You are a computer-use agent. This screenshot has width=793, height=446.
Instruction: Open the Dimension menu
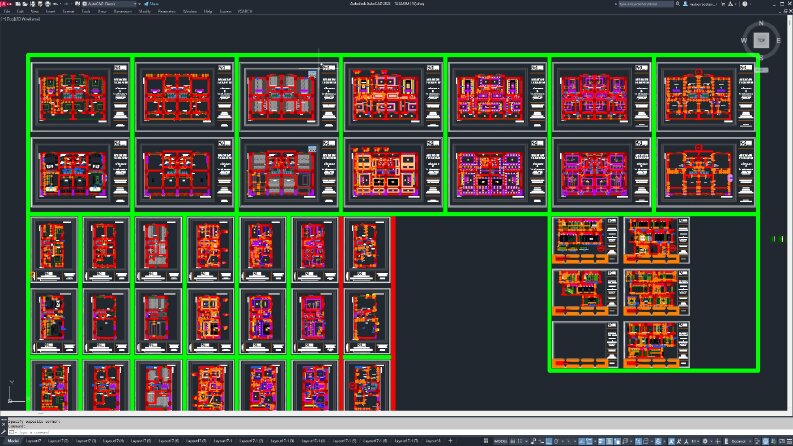[123, 11]
